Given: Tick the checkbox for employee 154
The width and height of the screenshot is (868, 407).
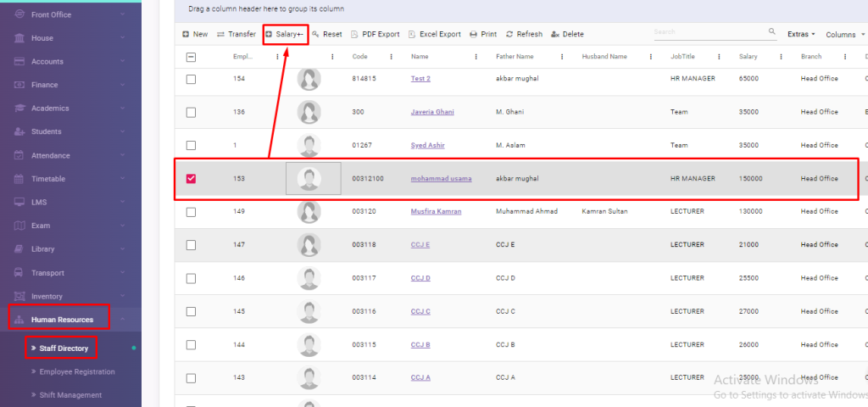Looking at the screenshot, I should click(191, 79).
